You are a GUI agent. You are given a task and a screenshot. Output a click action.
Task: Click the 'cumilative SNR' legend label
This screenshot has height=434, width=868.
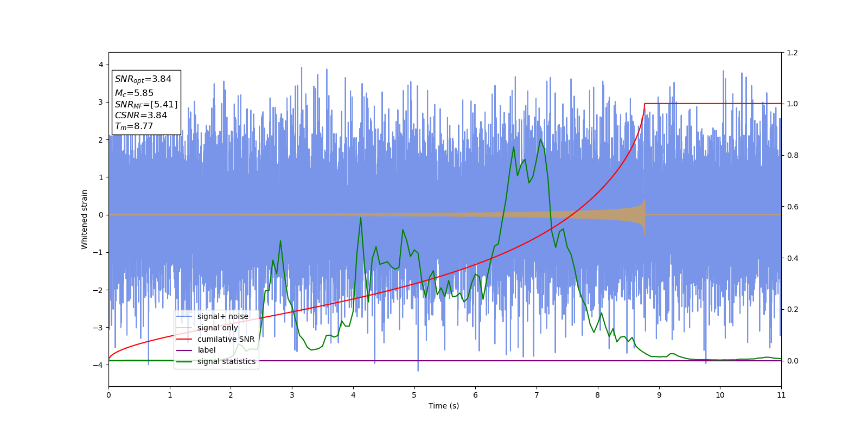click(x=226, y=339)
